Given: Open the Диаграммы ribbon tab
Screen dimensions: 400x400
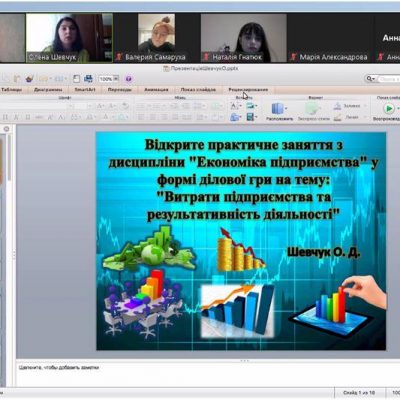Looking at the screenshot, I should click(x=48, y=90).
